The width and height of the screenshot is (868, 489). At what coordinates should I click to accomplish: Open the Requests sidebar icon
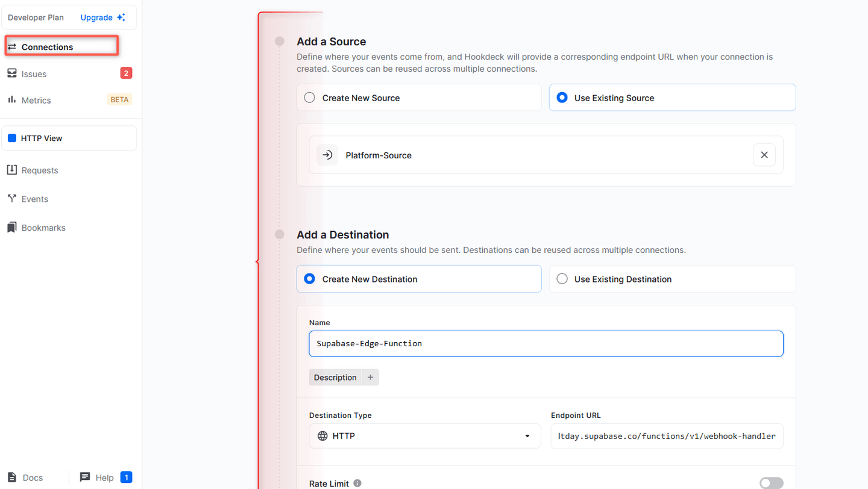click(x=13, y=170)
